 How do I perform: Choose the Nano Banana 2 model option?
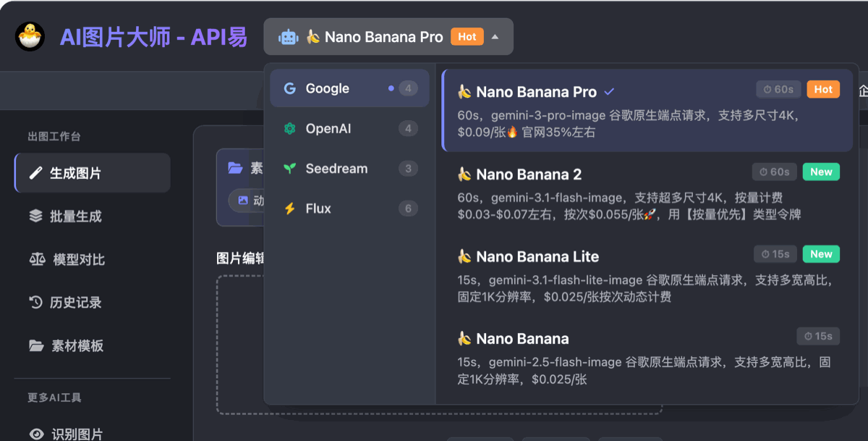646,193
